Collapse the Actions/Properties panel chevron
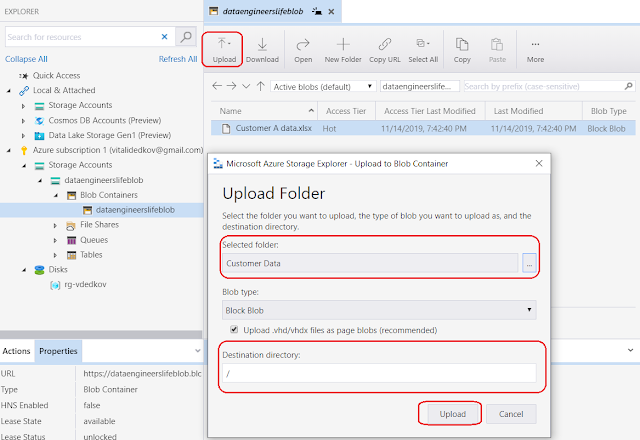Image resolution: width=640 pixels, height=440 pixels. click(x=198, y=351)
